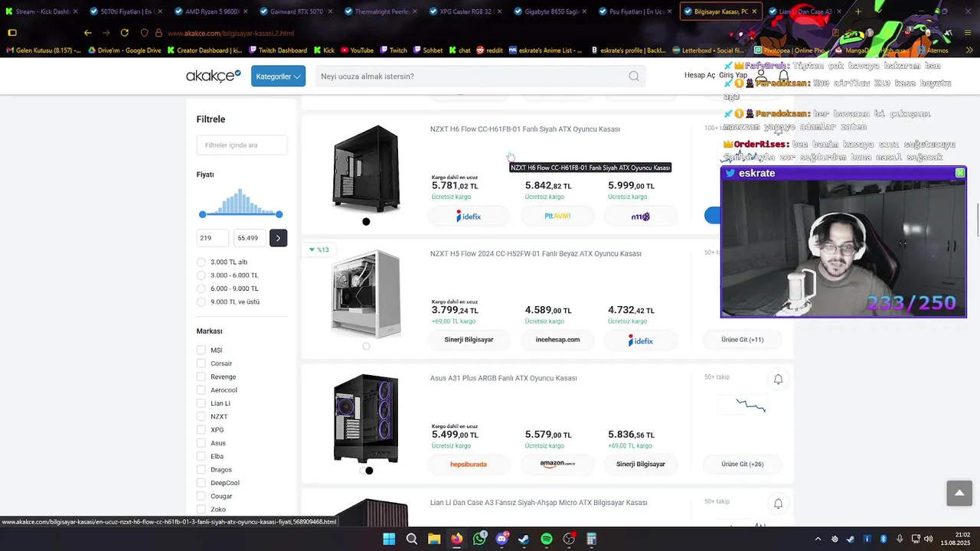Open Calculator from the taskbar
The height and width of the screenshot is (551, 980).
(x=591, y=539)
